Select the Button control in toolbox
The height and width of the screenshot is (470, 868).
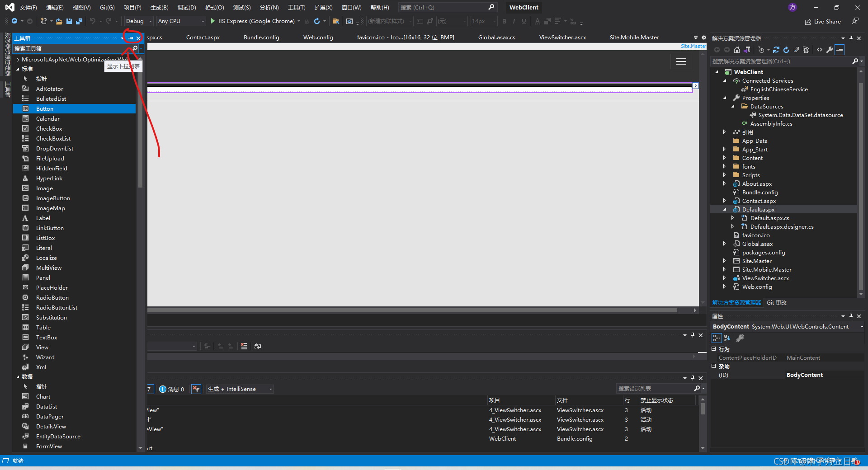pos(74,109)
